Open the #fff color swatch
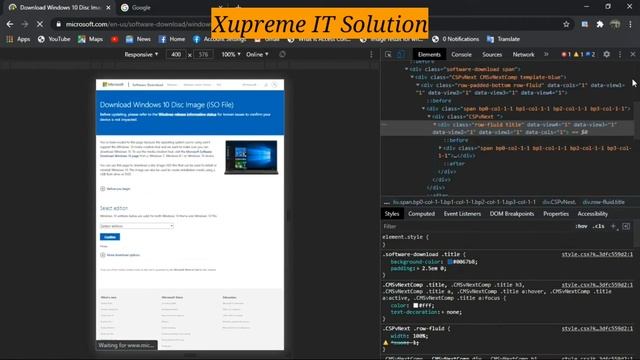The image size is (640, 360). coord(416,305)
